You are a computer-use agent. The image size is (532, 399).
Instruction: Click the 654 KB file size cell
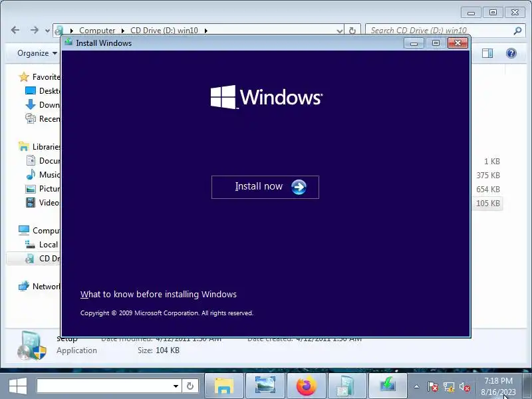pos(488,190)
